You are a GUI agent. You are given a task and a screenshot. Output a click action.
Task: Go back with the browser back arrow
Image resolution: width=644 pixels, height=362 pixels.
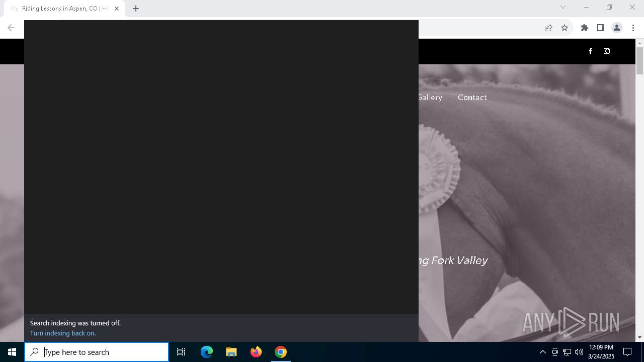coord(11,28)
